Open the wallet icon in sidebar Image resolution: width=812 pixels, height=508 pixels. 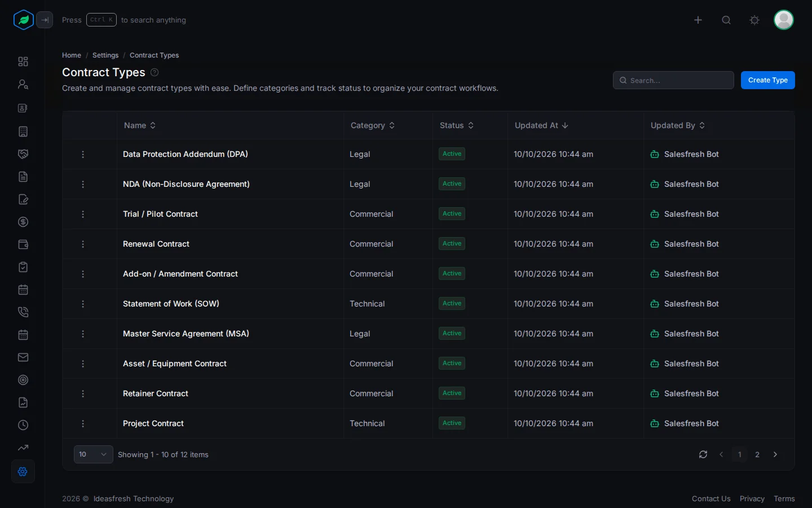click(23, 244)
